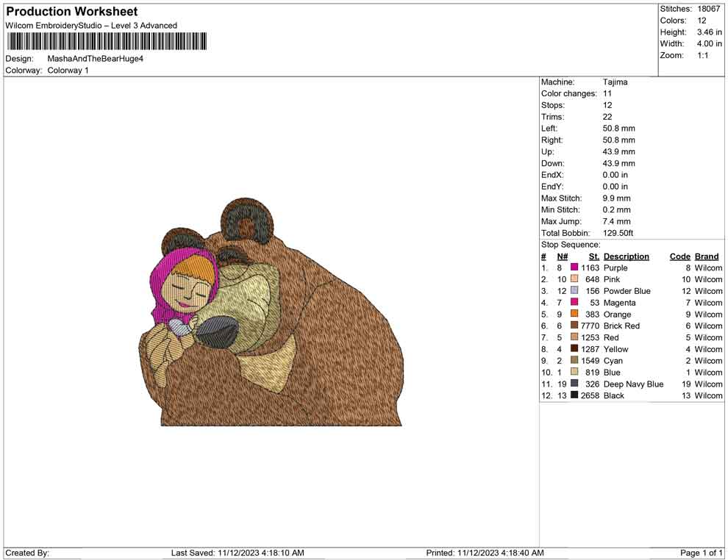
Task: Click the Powder Blue swatch
Action: point(574,291)
